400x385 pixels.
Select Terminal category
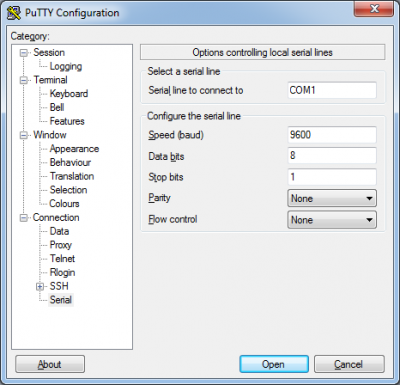tap(50, 80)
